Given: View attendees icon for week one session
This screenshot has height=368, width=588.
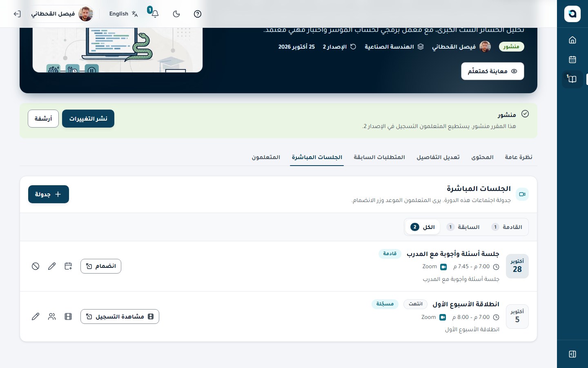Looking at the screenshot, I should point(52,316).
